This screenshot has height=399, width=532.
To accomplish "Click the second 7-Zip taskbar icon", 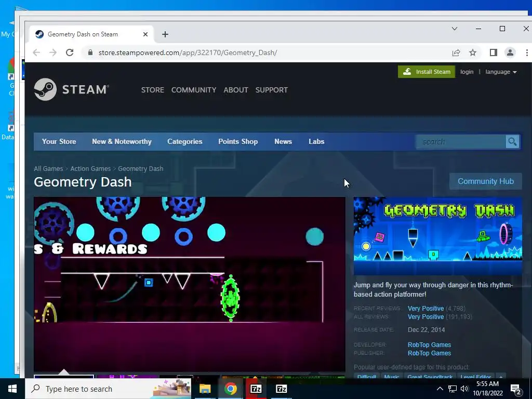I will pos(281,389).
